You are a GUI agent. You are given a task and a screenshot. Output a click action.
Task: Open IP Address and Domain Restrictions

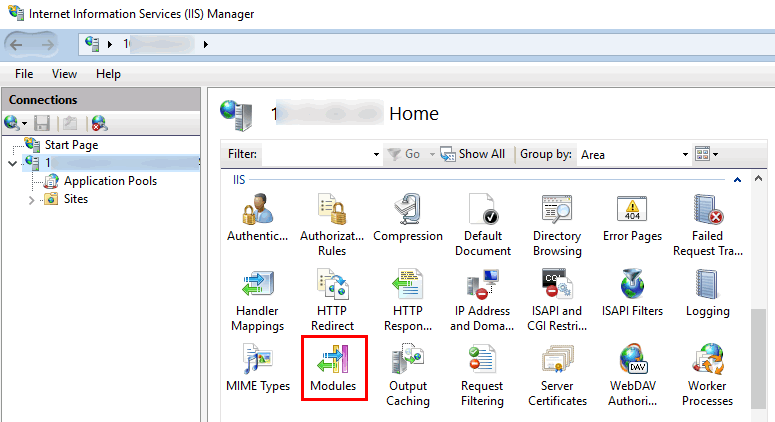pyautogui.click(x=482, y=300)
